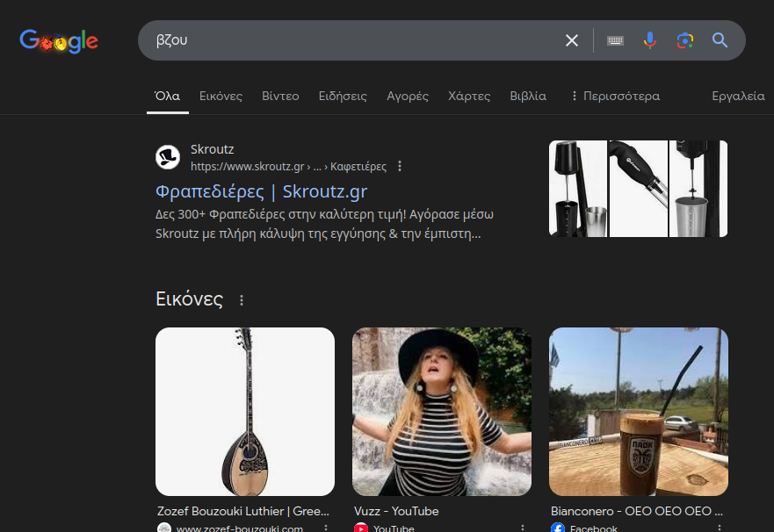Open options for Εικόνες section
Screen dimensions: 774x532
(x=242, y=300)
